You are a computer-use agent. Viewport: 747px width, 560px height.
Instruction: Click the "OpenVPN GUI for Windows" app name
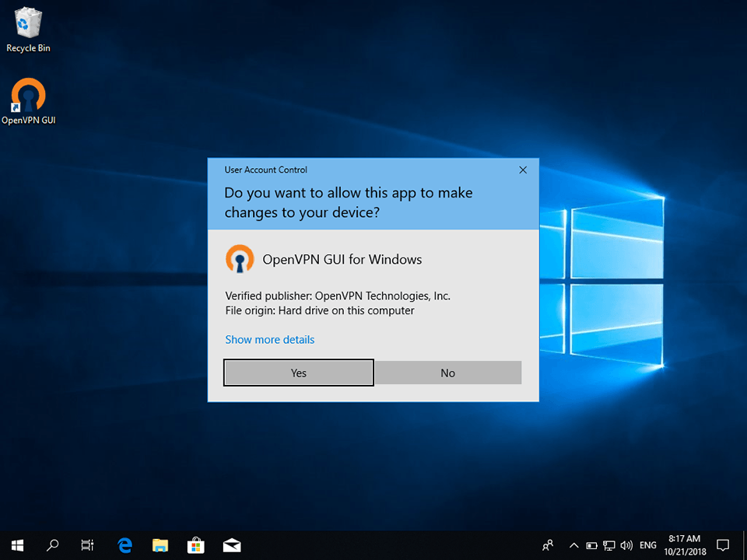[342, 260]
